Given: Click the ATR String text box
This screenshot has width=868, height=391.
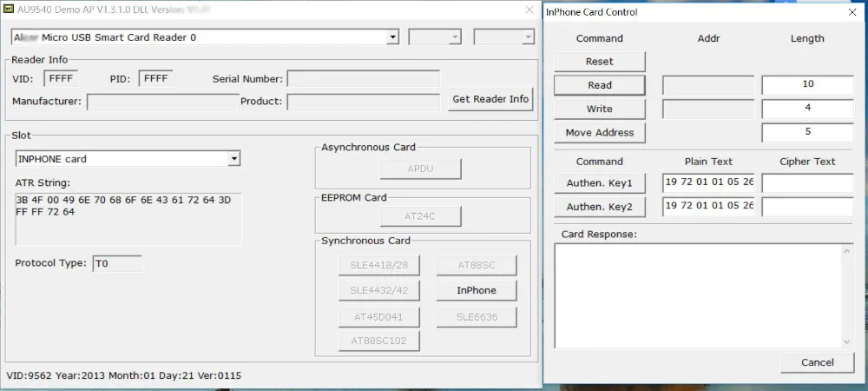Looking at the screenshot, I should 128,219.
